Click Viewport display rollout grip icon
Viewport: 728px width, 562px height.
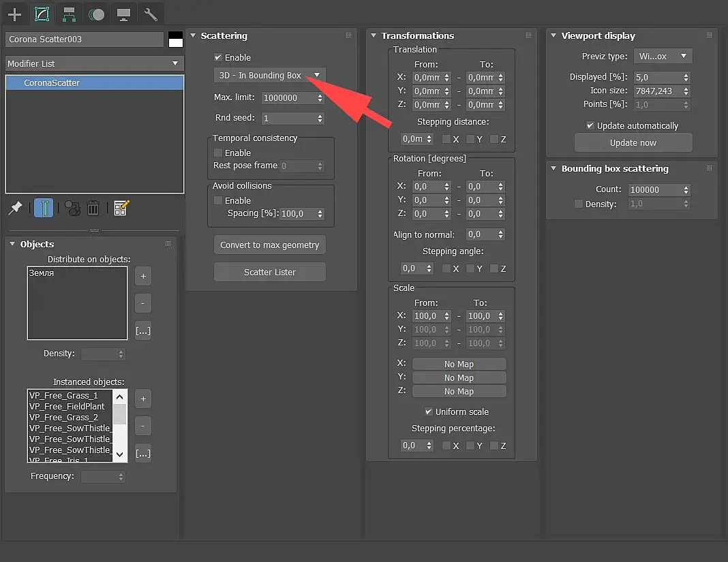[x=709, y=35]
